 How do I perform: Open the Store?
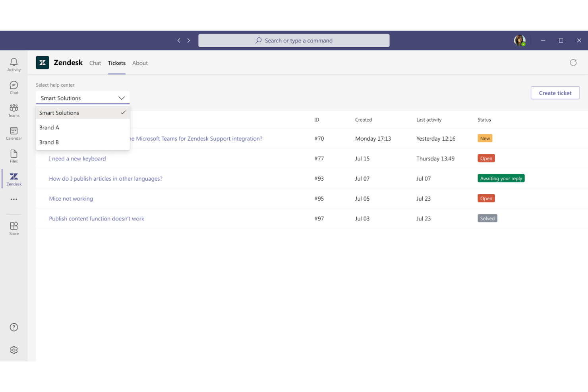(14, 227)
